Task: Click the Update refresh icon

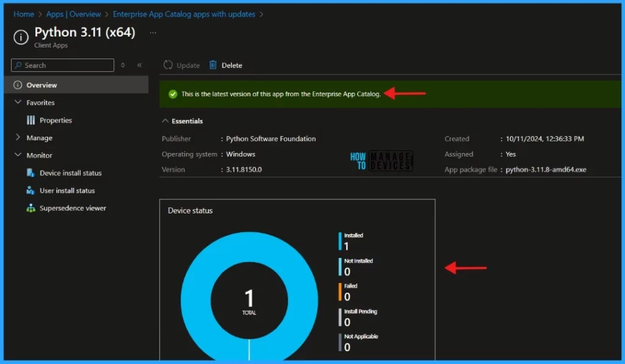Action: point(168,65)
